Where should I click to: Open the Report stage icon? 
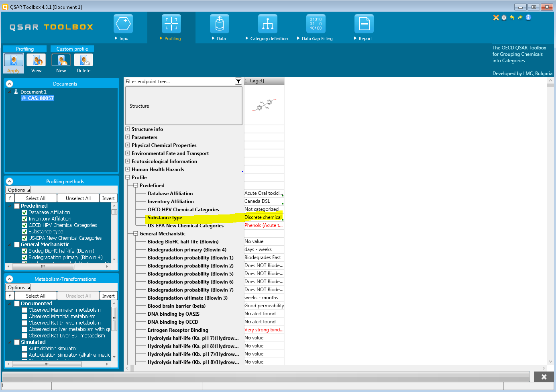[364, 24]
